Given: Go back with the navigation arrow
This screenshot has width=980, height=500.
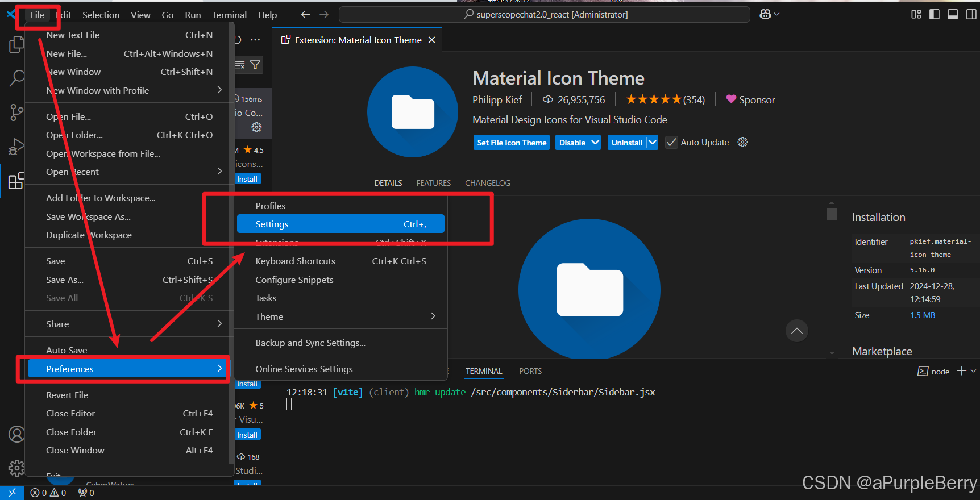Looking at the screenshot, I should [x=305, y=15].
